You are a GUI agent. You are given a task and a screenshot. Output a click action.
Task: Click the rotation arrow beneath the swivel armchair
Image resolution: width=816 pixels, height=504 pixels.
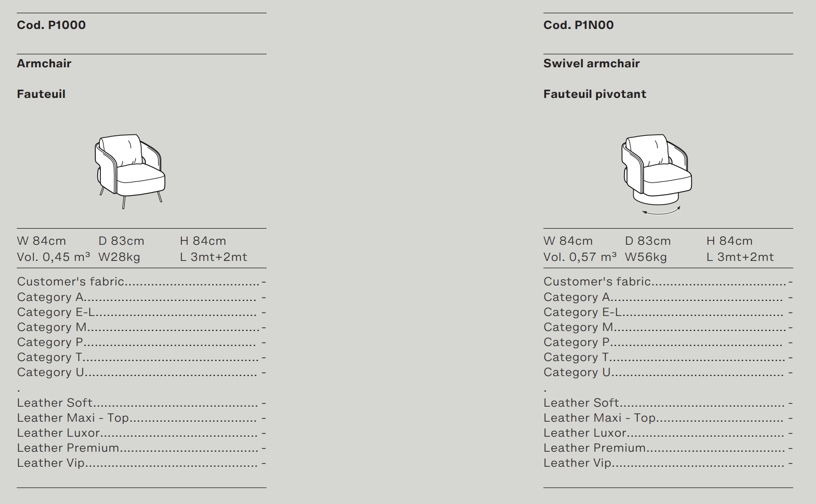[x=661, y=211]
